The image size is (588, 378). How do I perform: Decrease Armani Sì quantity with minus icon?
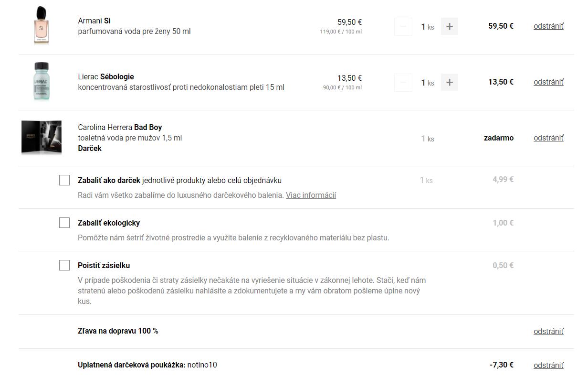(x=403, y=27)
